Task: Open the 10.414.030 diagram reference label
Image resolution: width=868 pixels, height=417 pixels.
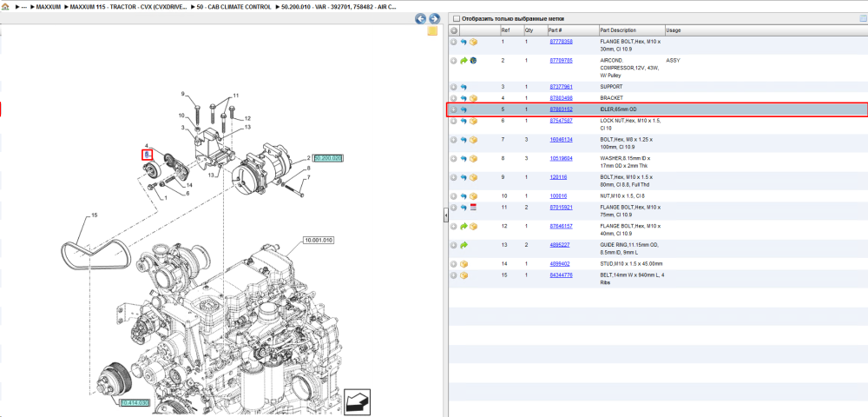Action: click(x=135, y=403)
